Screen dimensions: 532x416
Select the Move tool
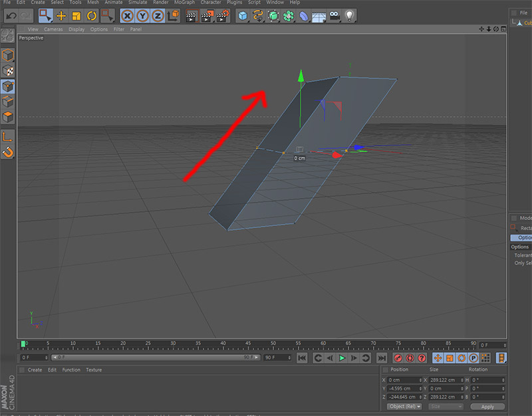pyautogui.click(x=61, y=16)
